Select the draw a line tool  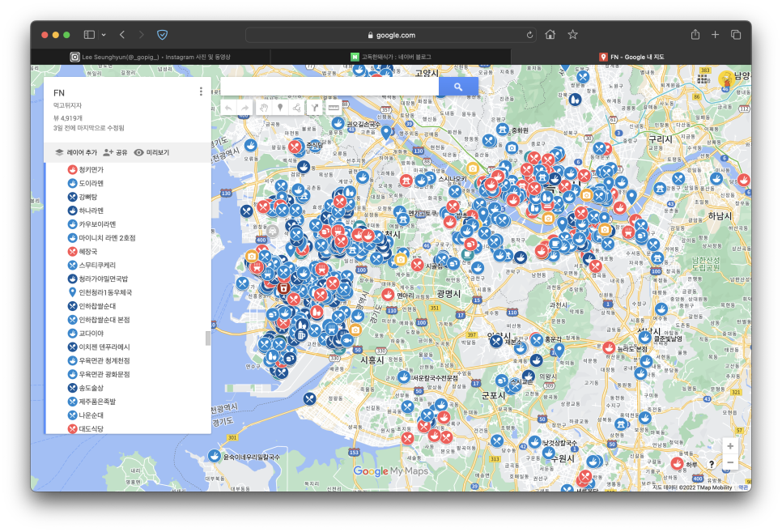(297, 108)
